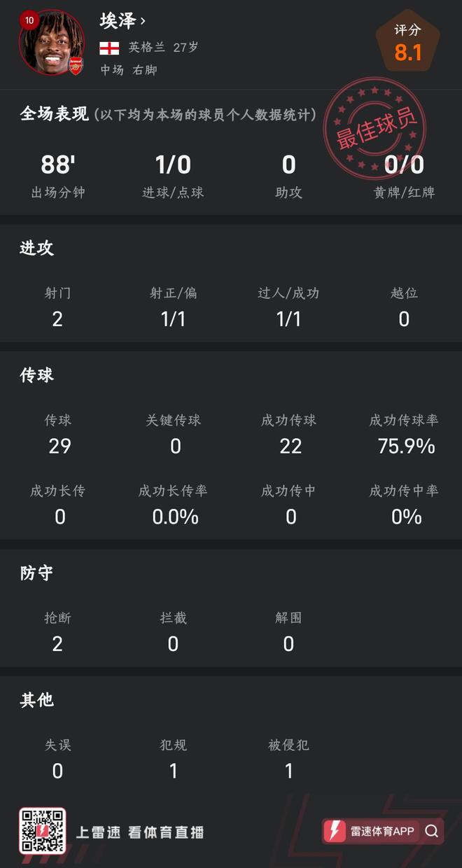Select the 传球 section header
The height and width of the screenshot is (868, 462).
tap(37, 375)
